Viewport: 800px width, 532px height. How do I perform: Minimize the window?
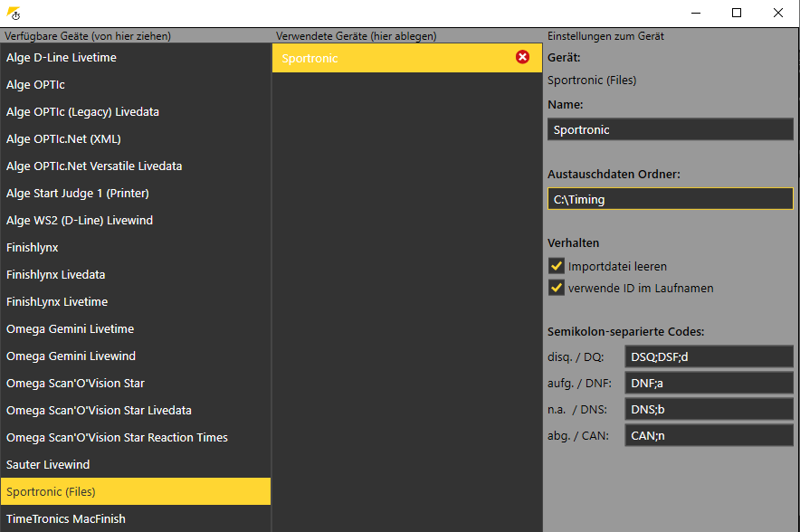pyautogui.click(x=696, y=13)
